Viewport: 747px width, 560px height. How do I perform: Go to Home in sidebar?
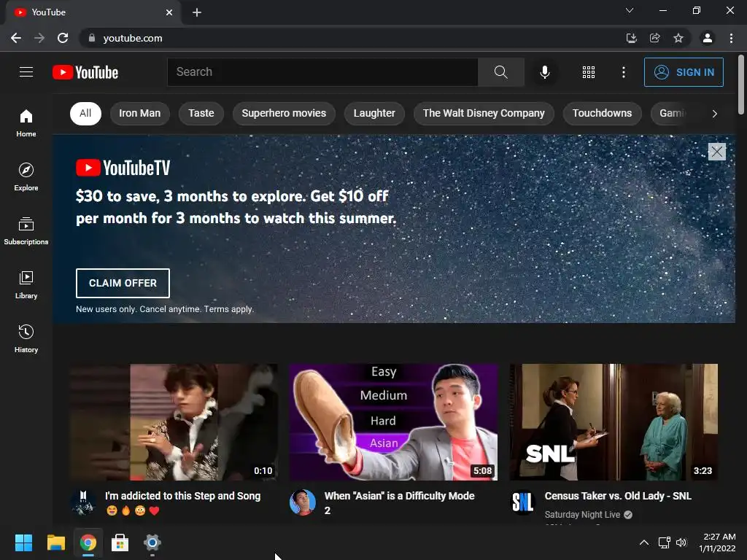point(26,122)
